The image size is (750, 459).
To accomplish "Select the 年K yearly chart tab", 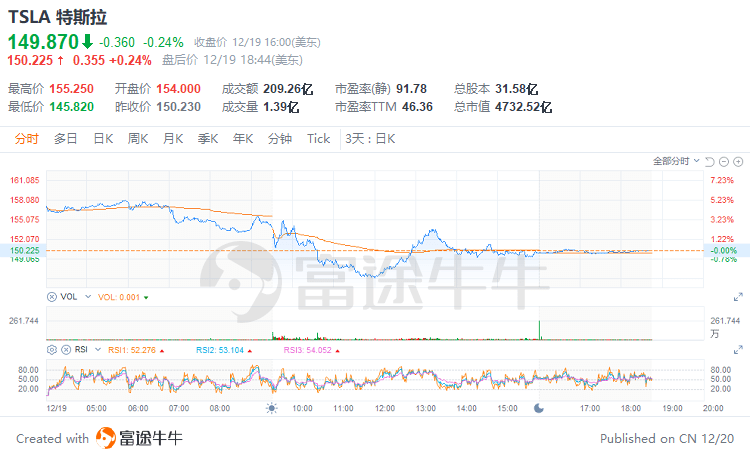I will [x=243, y=139].
